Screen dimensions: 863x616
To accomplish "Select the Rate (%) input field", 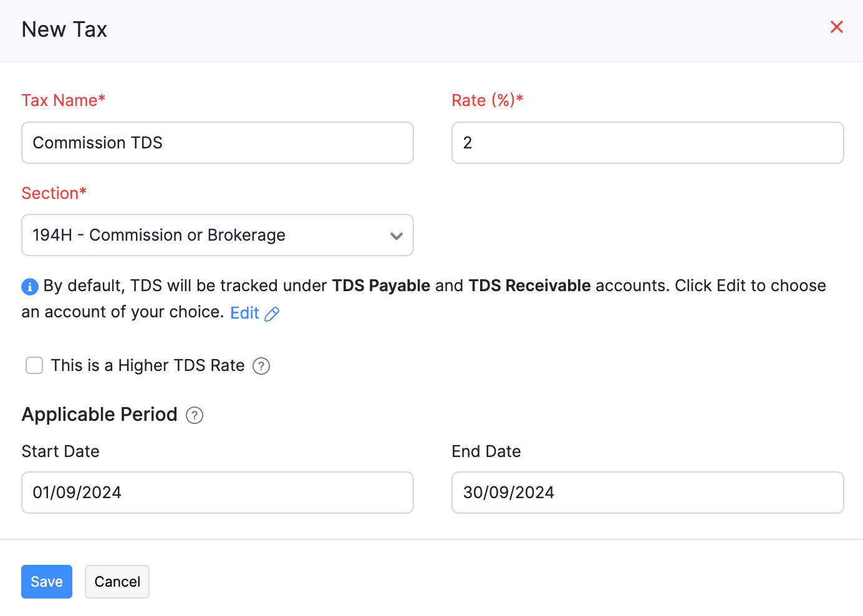I will point(647,143).
